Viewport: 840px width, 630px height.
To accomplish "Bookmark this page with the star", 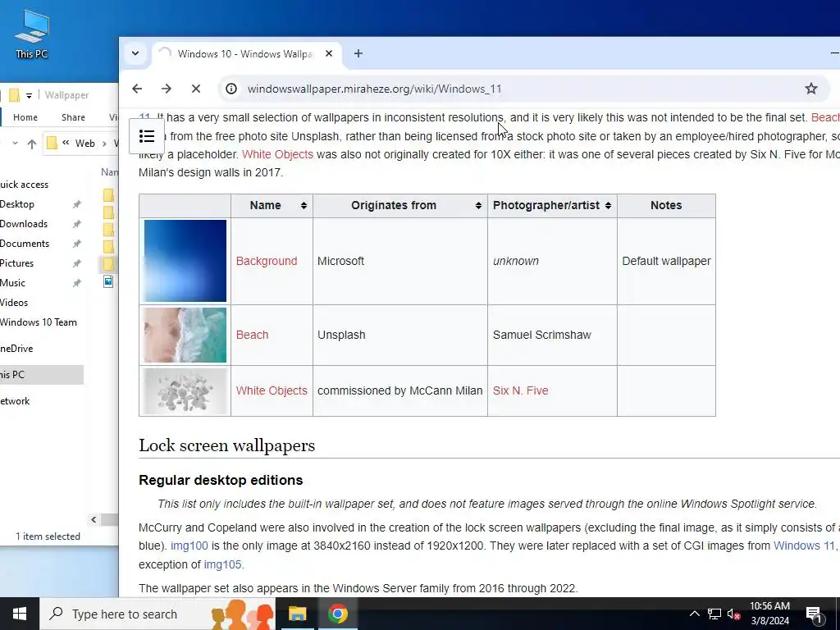I will point(811,89).
